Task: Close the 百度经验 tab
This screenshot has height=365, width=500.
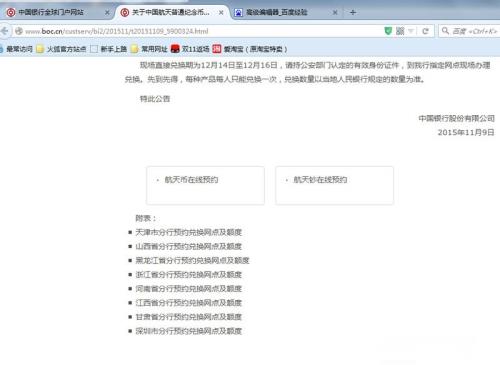Action: 335,13
